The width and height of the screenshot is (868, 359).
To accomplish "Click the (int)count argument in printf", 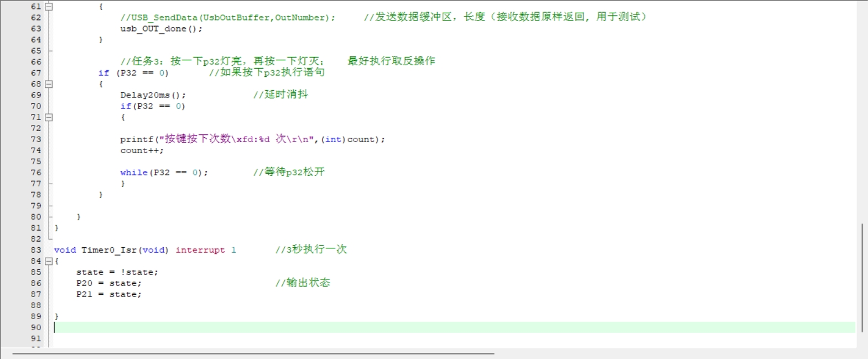I will [x=348, y=139].
